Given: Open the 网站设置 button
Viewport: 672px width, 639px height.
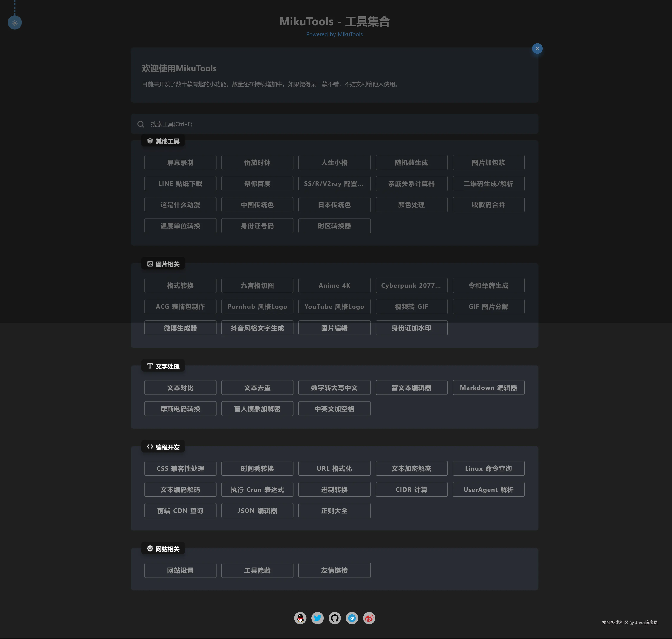Looking at the screenshot, I should 180,570.
